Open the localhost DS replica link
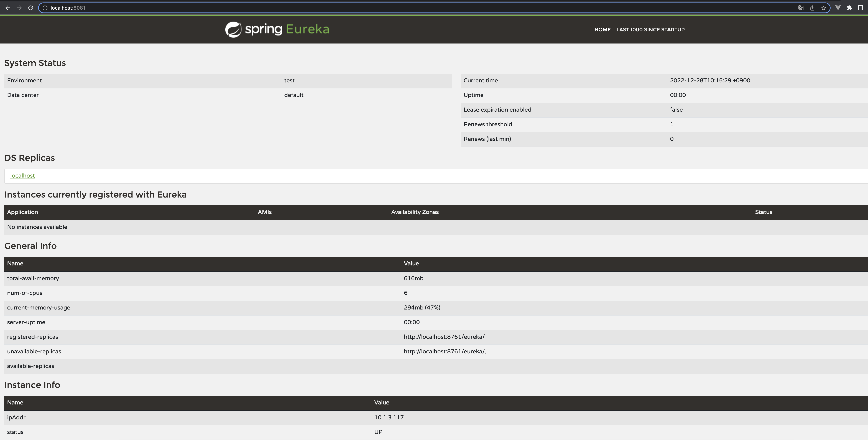Viewport: 868px width, 440px height. coord(23,176)
